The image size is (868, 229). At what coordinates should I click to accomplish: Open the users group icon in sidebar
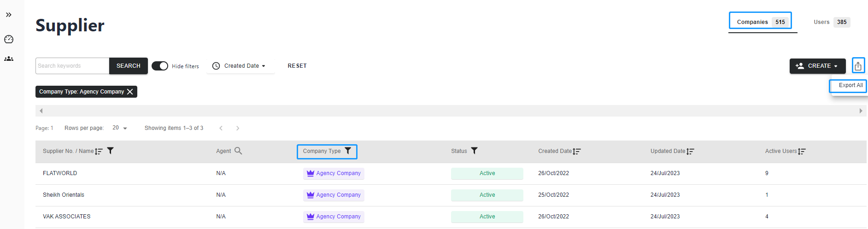[9, 59]
